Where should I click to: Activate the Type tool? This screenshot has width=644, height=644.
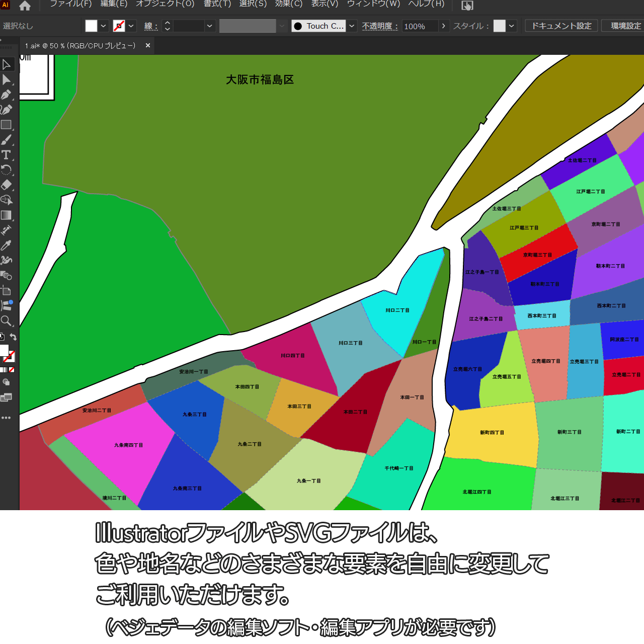pos(7,155)
